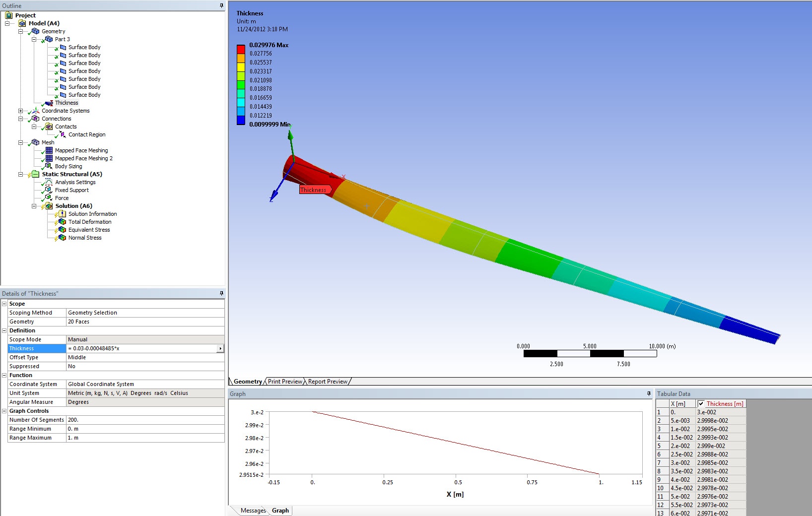Collapse the Solution (A6) branch
This screenshot has height=516, width=812.
pyautogui.click(x=34, y=206)
